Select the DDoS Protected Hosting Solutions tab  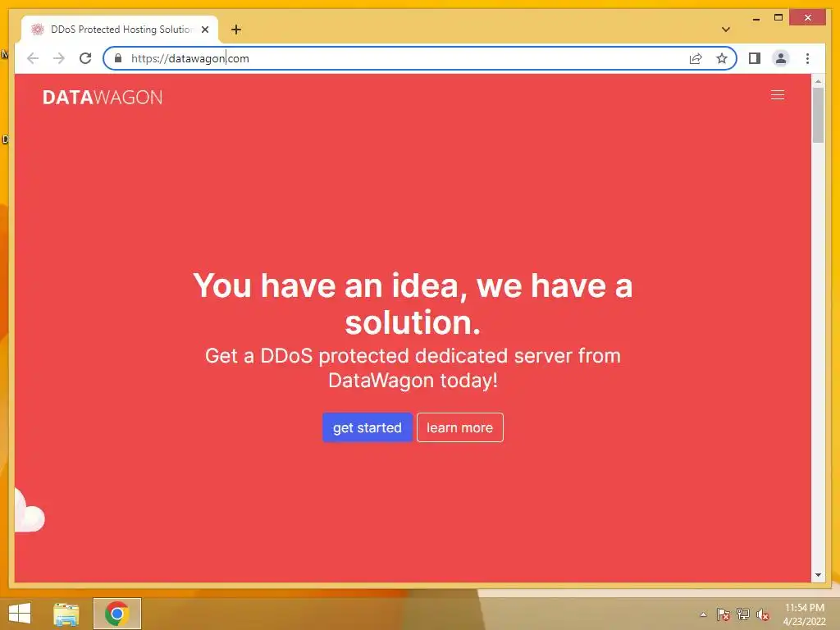tap(120, 30)
